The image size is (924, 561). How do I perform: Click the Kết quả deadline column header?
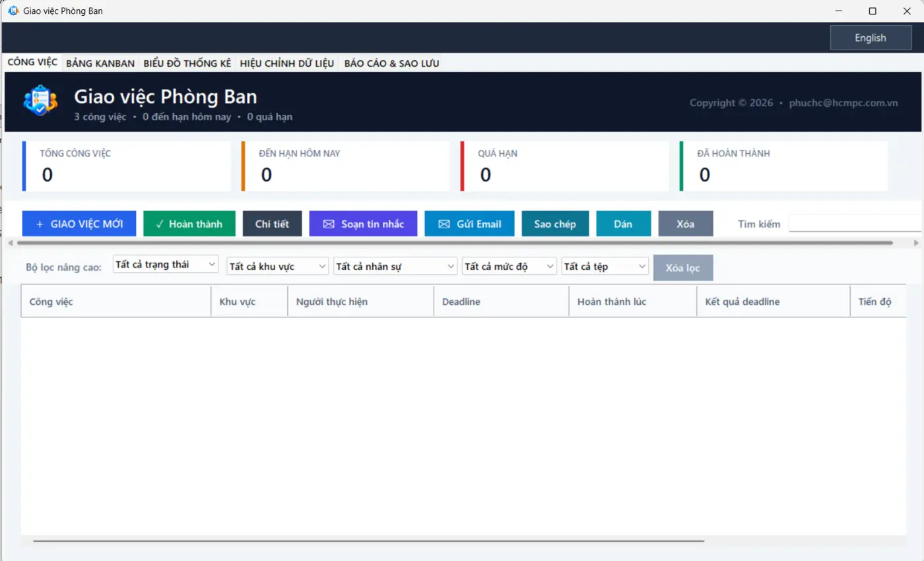[774, 302]
